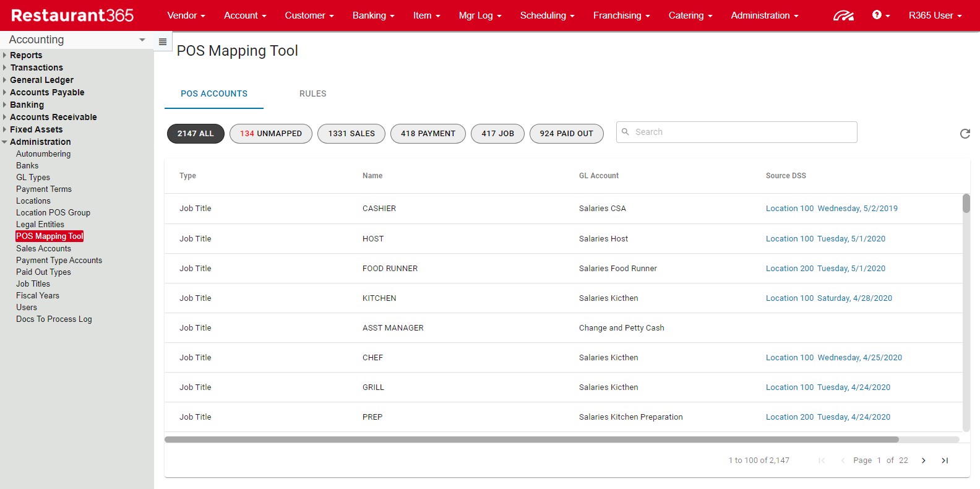
Task: Open CHEF row Wednesday 4/25/2020 link
Action: (859, 358)
